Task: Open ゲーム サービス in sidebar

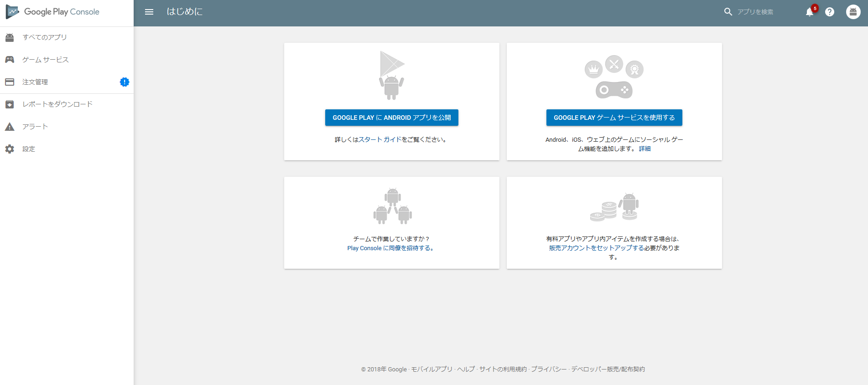Action: click(67, 60)
